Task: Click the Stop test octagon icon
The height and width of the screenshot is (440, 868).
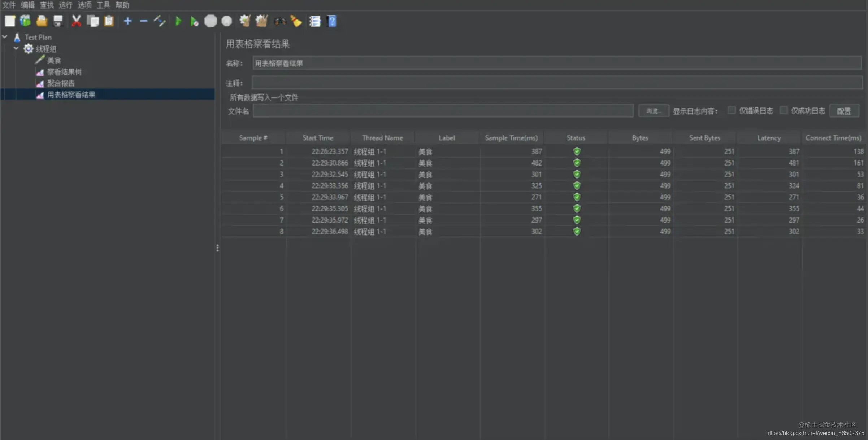Action: [211, 21]
